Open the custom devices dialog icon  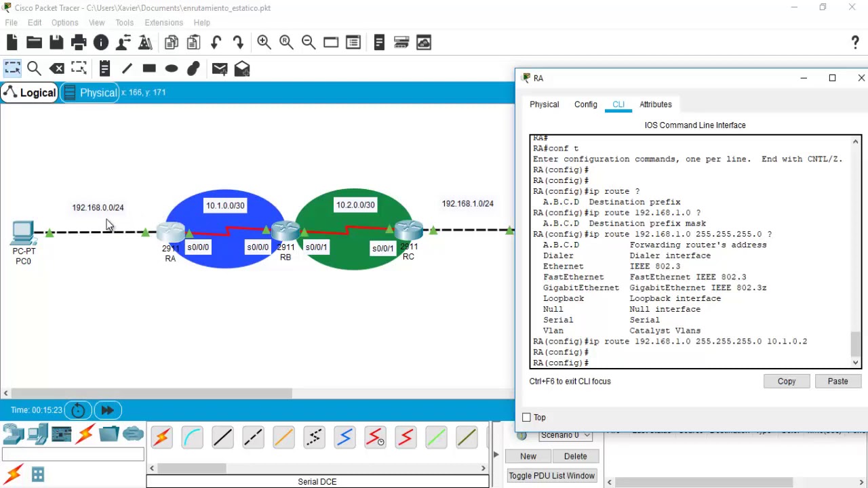353,43
